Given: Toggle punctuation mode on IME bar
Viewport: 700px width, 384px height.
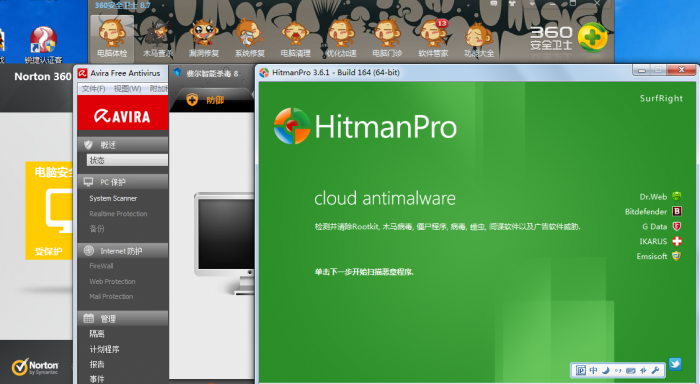Looking at the screenshot, I should point(618,370).
